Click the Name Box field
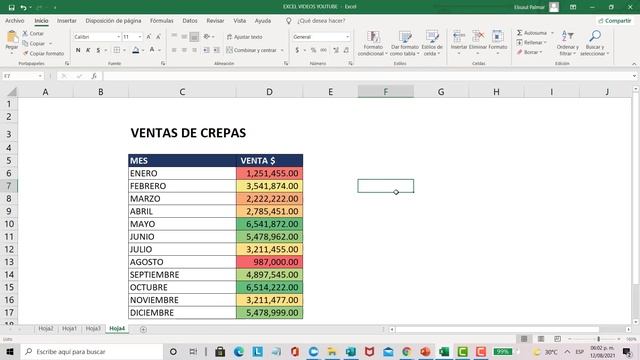 [22, 76]
